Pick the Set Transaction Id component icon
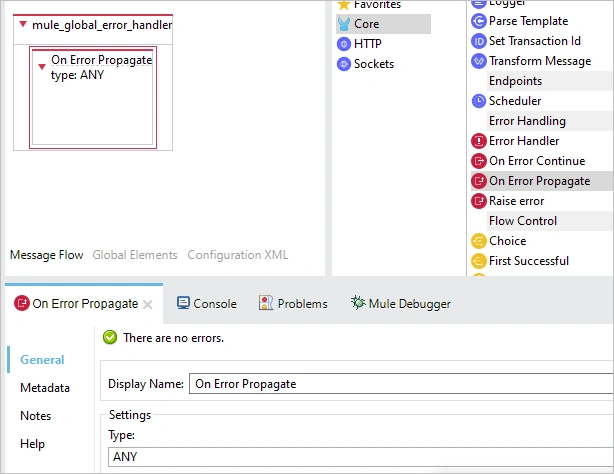 click(479, 41)
